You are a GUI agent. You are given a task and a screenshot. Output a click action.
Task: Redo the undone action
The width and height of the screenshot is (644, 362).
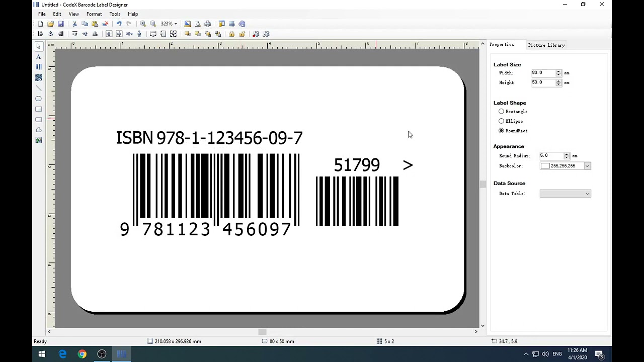tap(129, 24)
